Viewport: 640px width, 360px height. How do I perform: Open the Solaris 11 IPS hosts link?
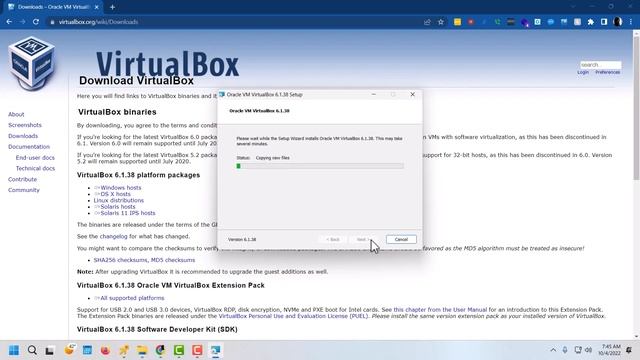point(128,213)
